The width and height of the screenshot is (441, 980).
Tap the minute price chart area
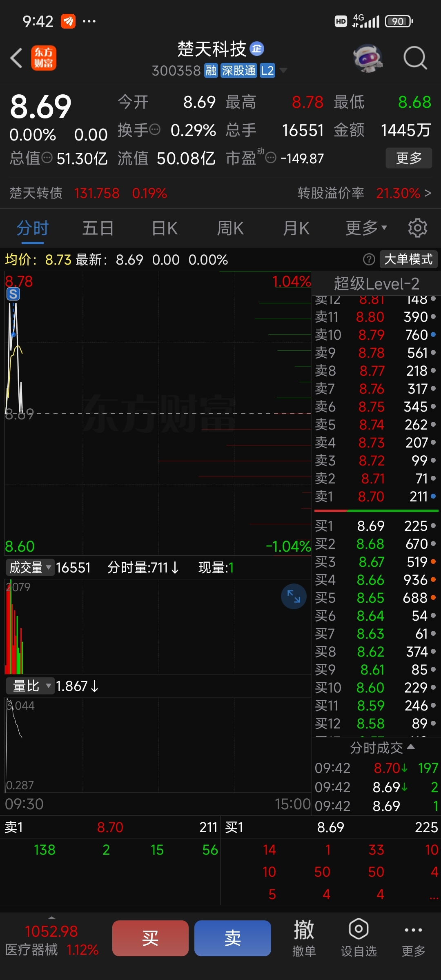(158, 413)
